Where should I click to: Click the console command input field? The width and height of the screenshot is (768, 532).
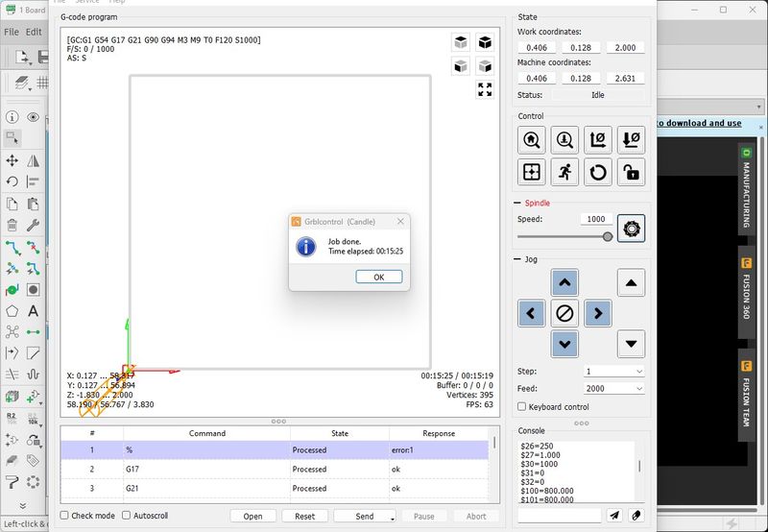pyautogui.click(x=560, y=515)
